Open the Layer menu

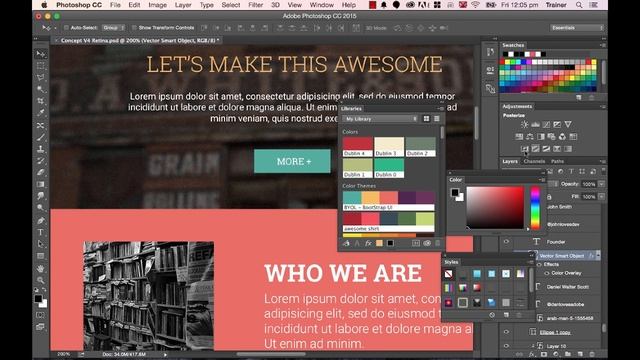(183, 5)
